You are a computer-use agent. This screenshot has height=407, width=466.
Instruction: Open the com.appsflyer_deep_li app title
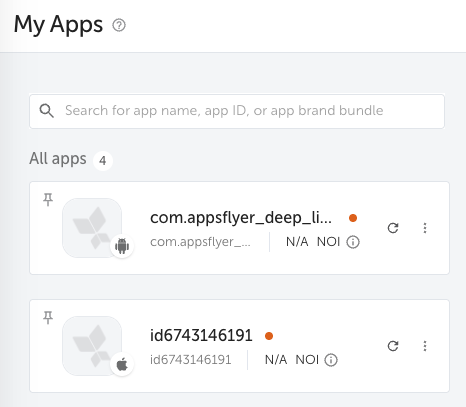pyautogui.click(x=241, y=218)
